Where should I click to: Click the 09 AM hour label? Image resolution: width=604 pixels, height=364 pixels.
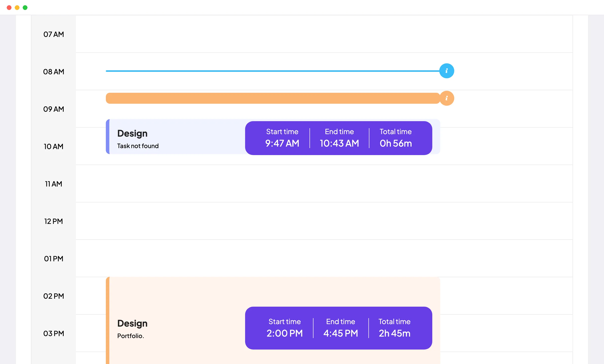[54, 109]
